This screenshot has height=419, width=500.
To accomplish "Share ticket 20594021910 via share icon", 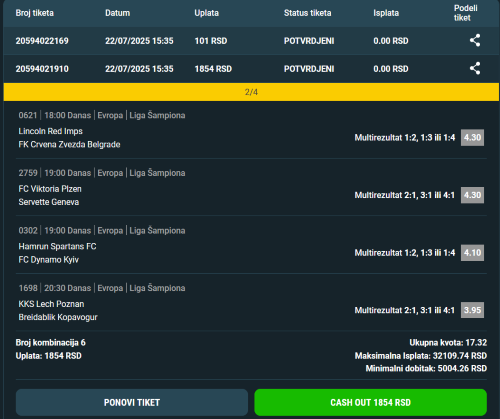I will [475, 68].
